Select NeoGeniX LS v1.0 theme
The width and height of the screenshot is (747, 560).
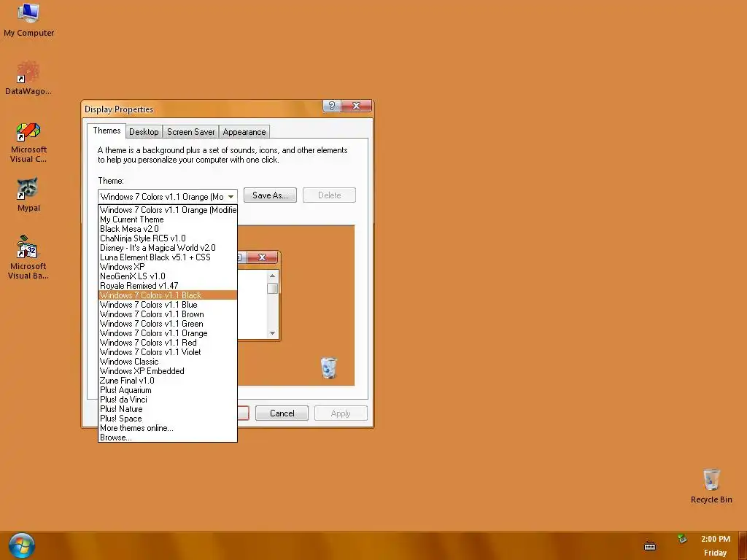click(x=168, y=276)
